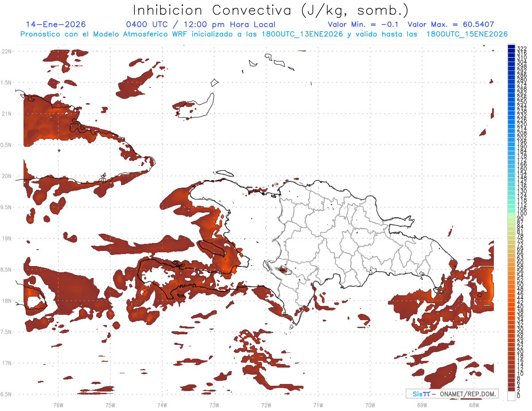Click '1800UTC_15ENE2026' valid-until time
Viewport: 532px width, 411px height.
click(x=467, y=34)
